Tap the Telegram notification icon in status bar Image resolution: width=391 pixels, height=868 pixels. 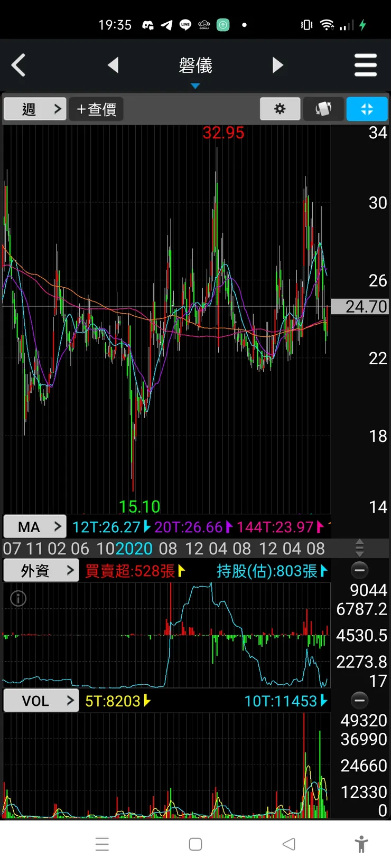(166, 25)
